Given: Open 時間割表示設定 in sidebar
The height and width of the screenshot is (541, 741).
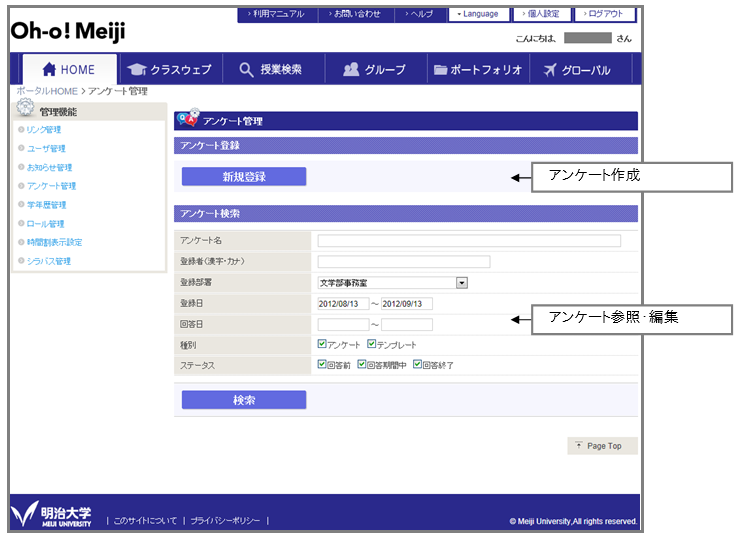Looking at the screenshot, I should click(x=54, y=242).
